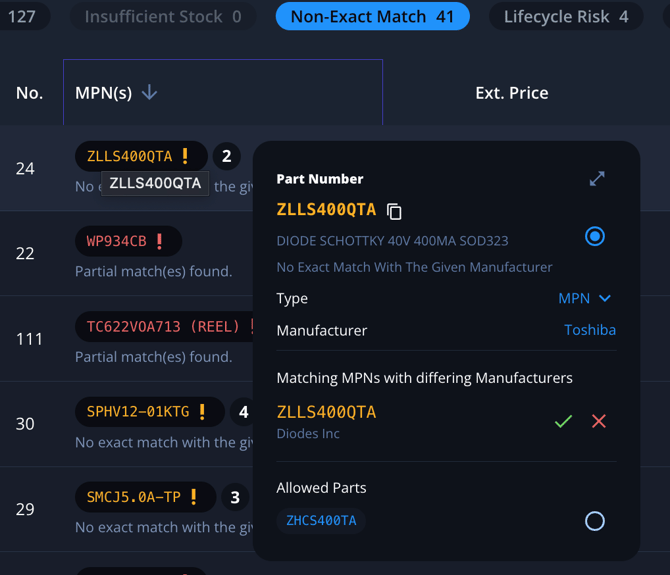Open the match count 2 badge
This screenshot has height=575, width=670.
click(227, 156)
